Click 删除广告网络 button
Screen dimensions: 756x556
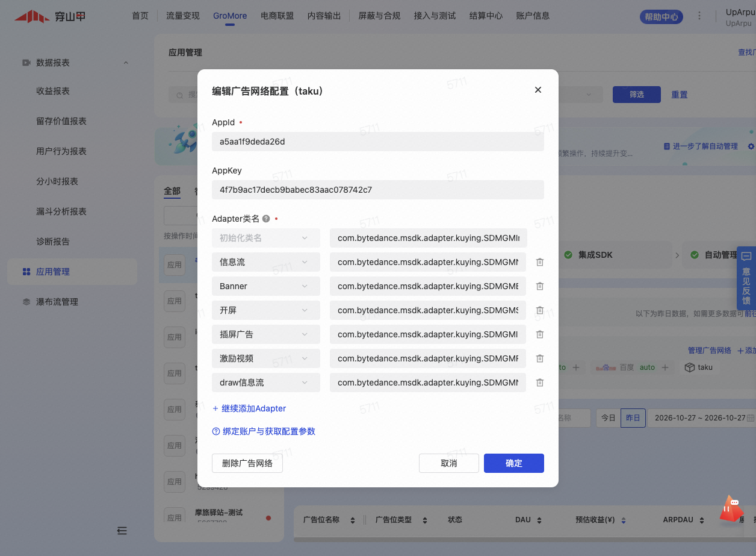click(247, 463)
